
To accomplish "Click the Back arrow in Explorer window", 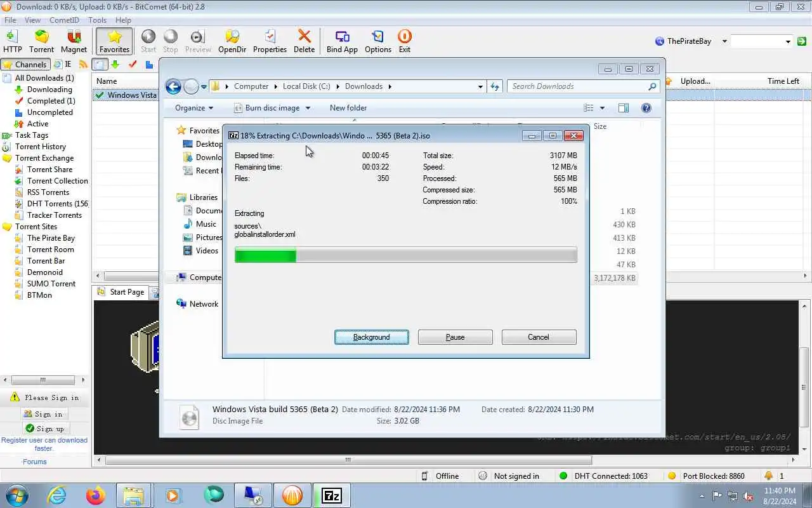I will click(x=173, y=86).
